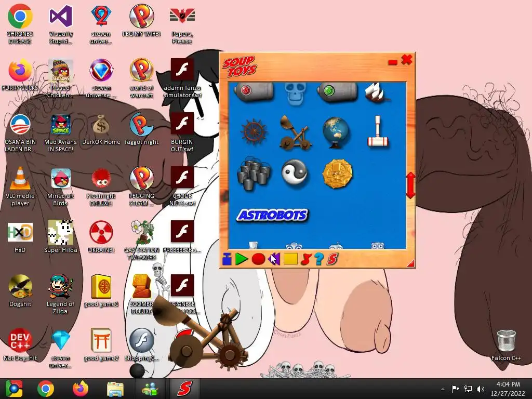
Task: Click the two-people icon on the taskbar
Action: [x=150, y=389]
